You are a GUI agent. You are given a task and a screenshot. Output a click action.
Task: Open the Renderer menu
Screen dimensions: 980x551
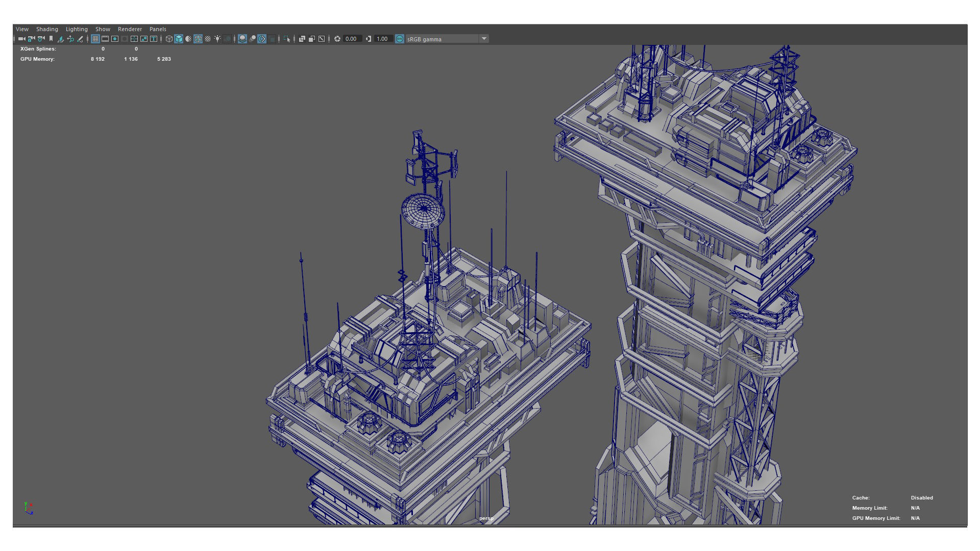130,29
